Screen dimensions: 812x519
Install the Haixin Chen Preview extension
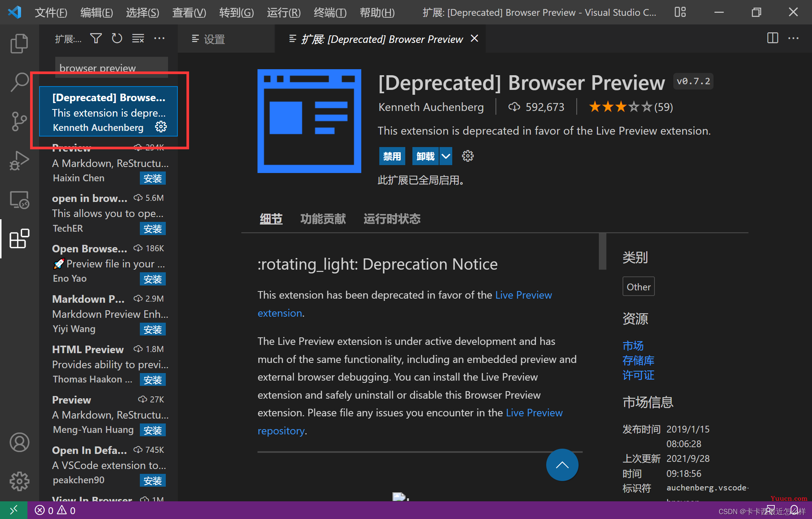[x=153, y=178]
